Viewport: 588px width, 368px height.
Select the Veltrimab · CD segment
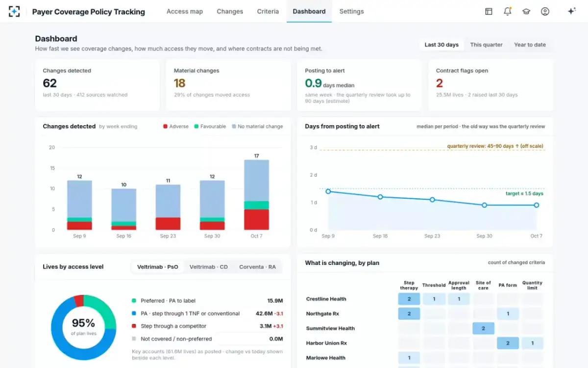209,267
